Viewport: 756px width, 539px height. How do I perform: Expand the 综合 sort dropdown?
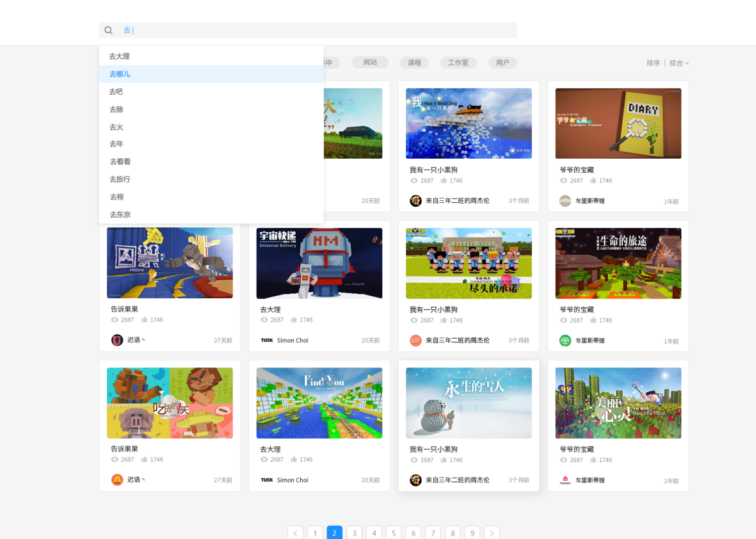coord(679,63)
